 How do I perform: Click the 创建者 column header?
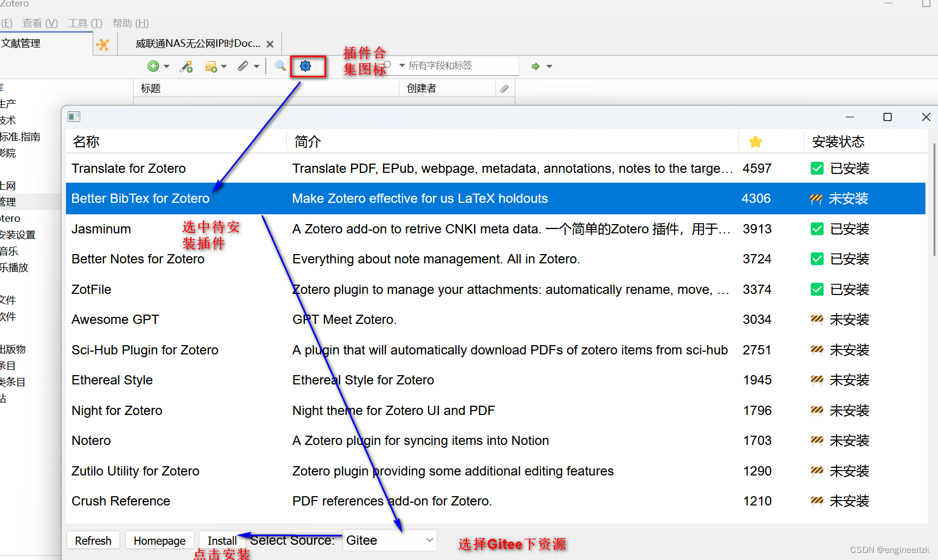coord(447,88)
